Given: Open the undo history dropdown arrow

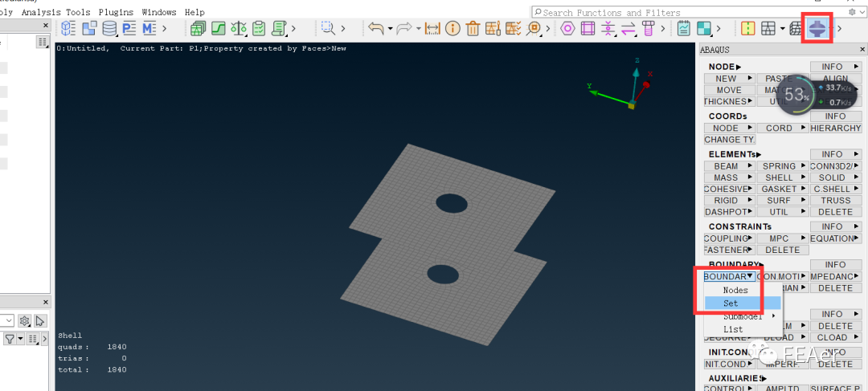Looking at the screenshot, I should 390,28.
